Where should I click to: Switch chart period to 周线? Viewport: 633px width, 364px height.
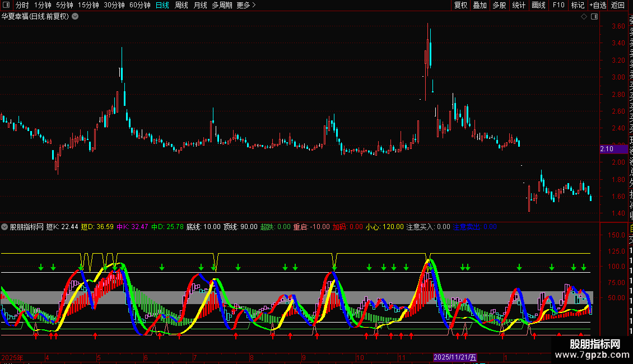coord(181,5)
